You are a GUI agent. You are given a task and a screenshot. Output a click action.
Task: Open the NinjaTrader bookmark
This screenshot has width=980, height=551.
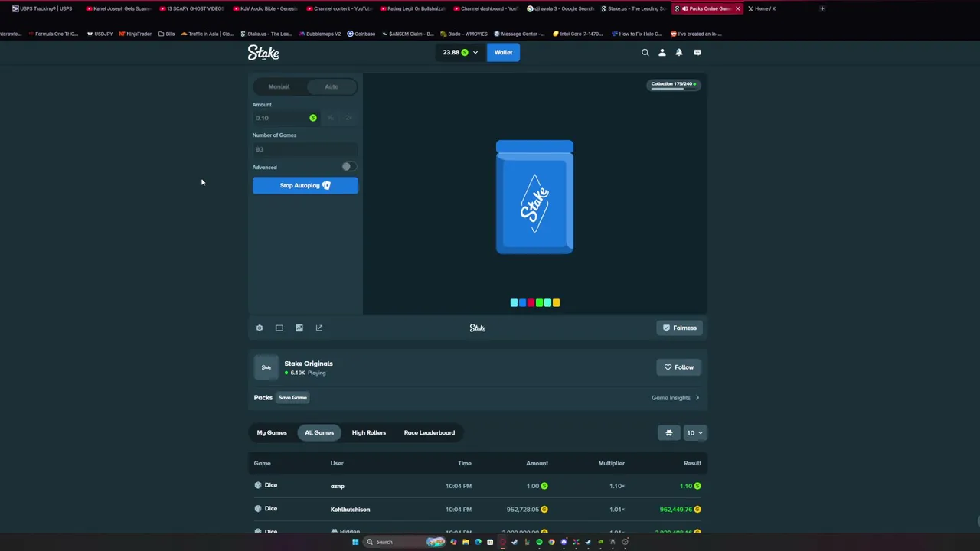(x=136, y=34)
